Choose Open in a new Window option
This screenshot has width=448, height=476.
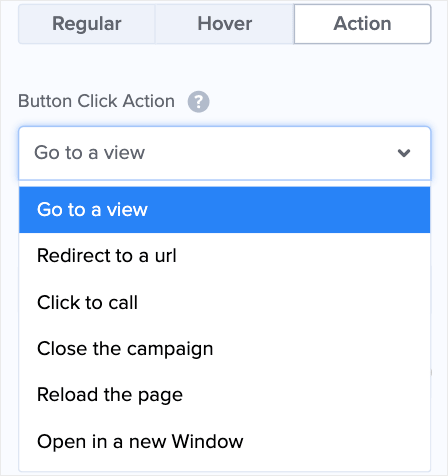[x=225, y=442]
